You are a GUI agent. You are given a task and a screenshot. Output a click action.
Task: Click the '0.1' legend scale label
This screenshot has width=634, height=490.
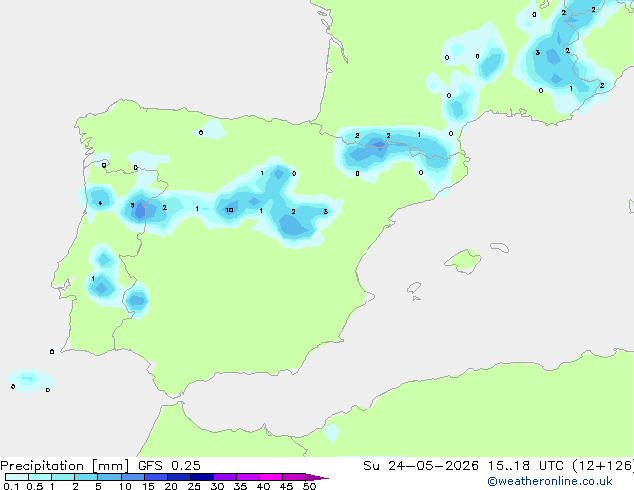11,486
